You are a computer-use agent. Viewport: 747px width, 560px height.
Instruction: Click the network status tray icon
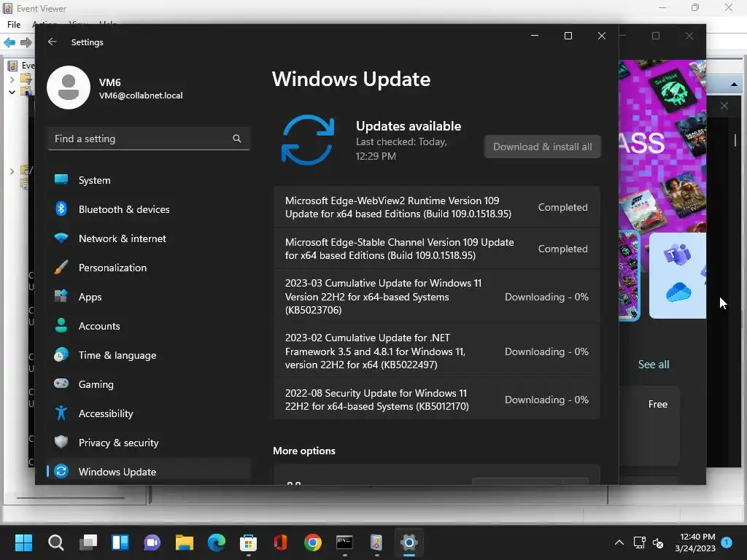point(639,542)
